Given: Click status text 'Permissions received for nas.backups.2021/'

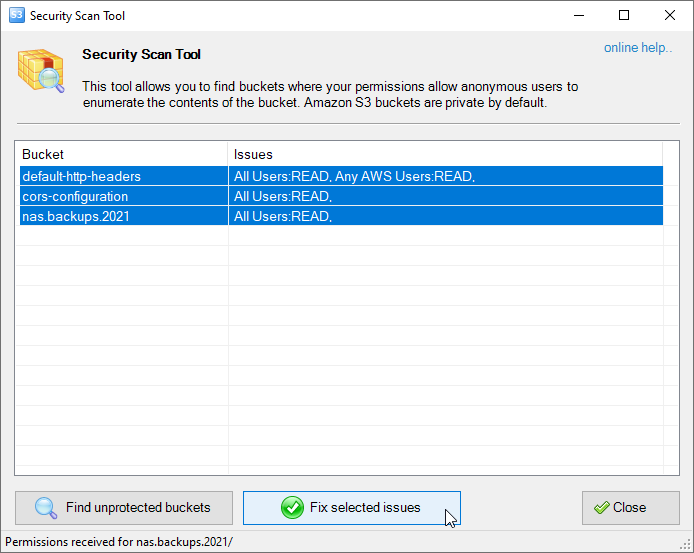Looking at the screenshot, I should coord(119,542).
